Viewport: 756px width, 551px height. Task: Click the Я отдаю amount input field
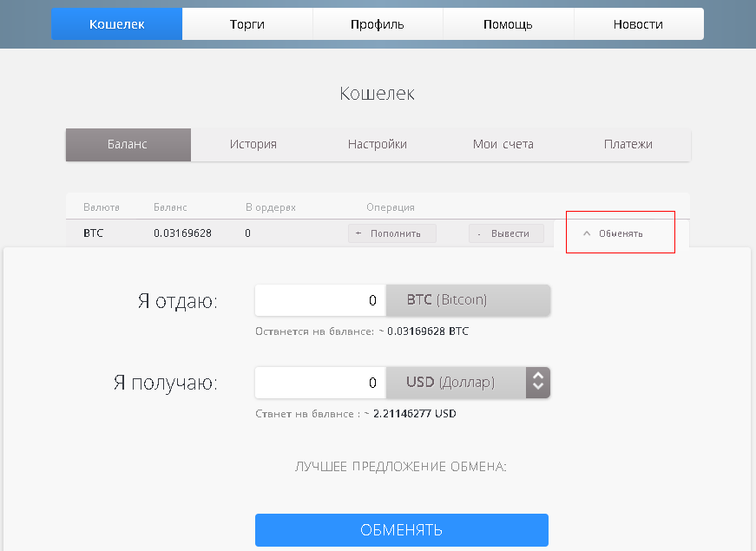point(320,300)
